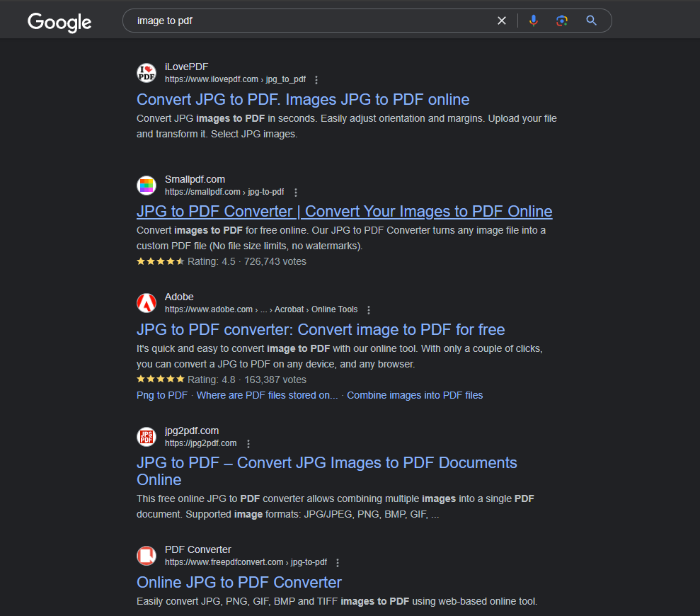This screenshot has width=700, height=616.
Task: Submit search with the magnifying glass icon
Action: point(591,21)
